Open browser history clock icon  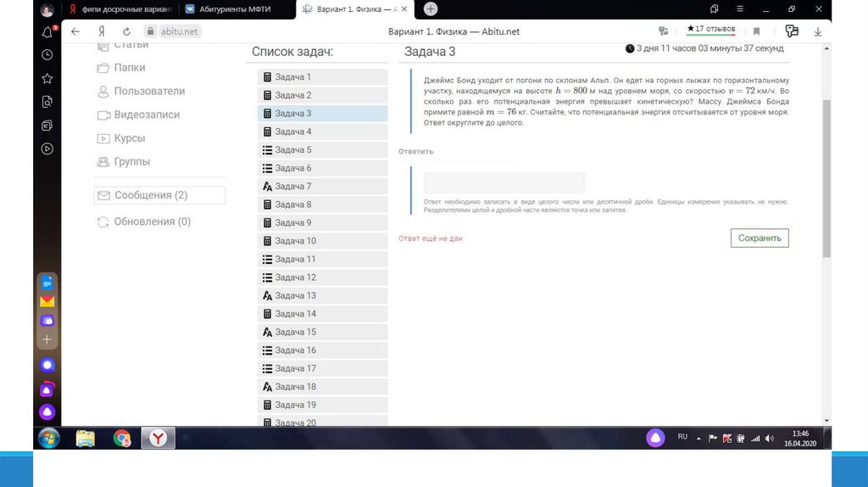[47, 55]
